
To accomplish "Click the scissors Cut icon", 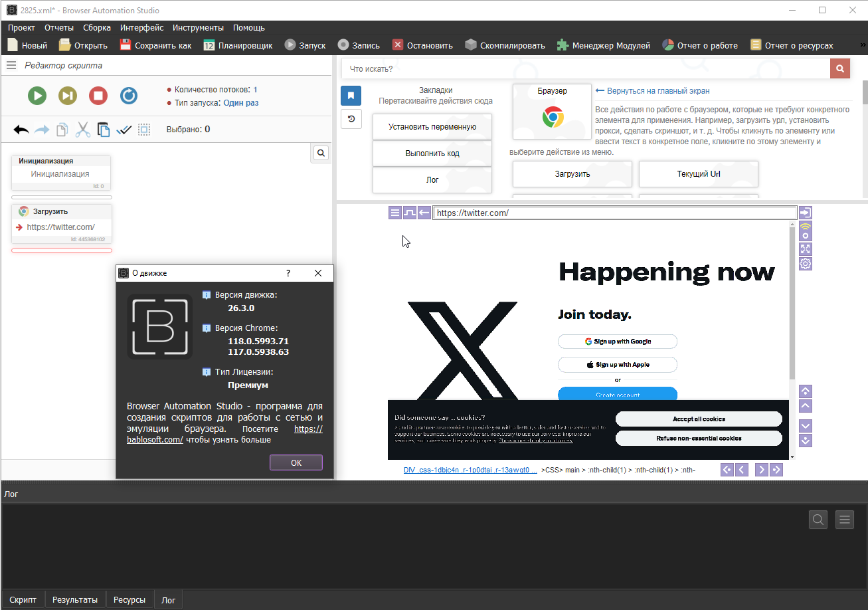I will tap(83, 130).
